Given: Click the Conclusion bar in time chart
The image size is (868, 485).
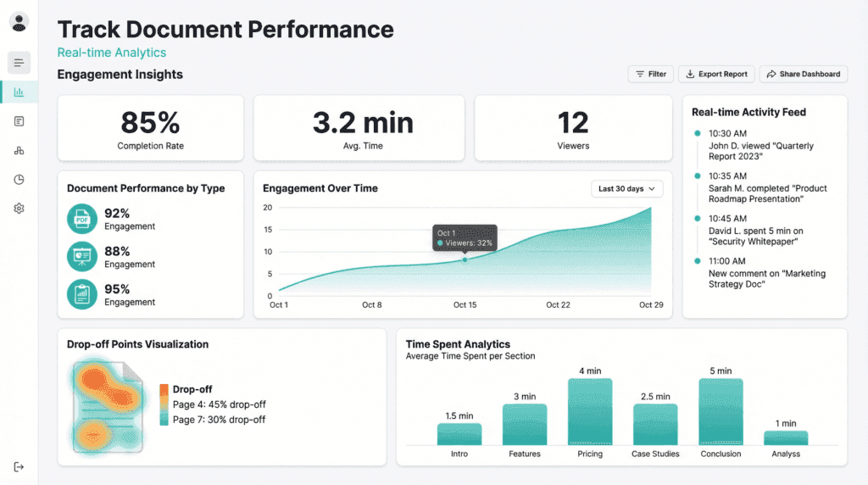Looking at the screenshot, I should tap(721, 411).
